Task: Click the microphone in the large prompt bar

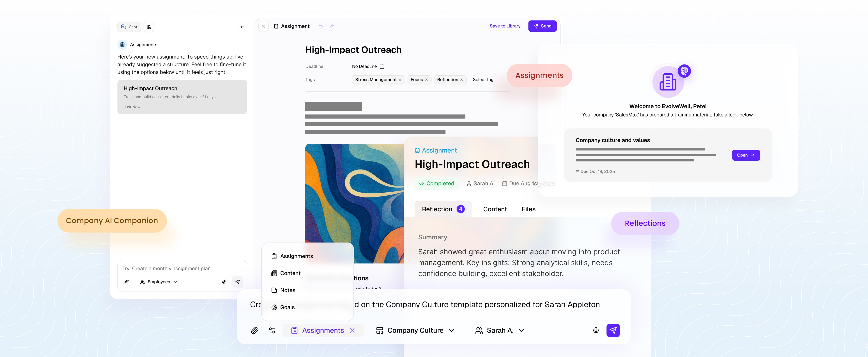Action: point(595,330)
